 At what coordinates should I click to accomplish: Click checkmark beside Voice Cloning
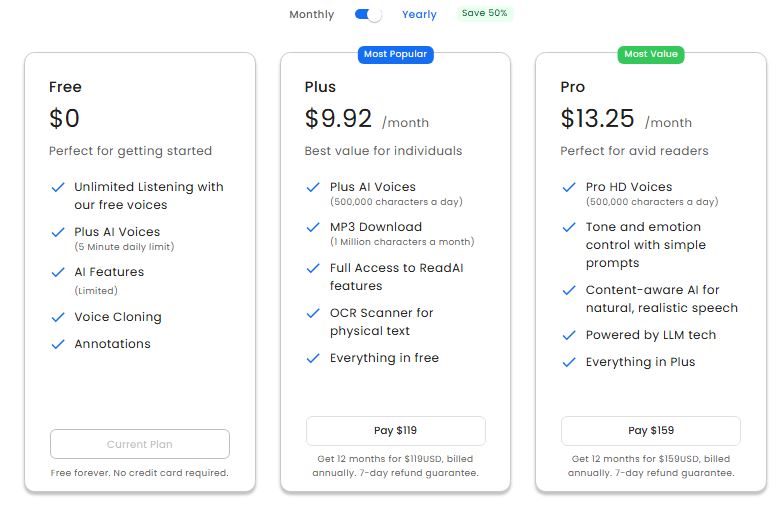[56, 317]
